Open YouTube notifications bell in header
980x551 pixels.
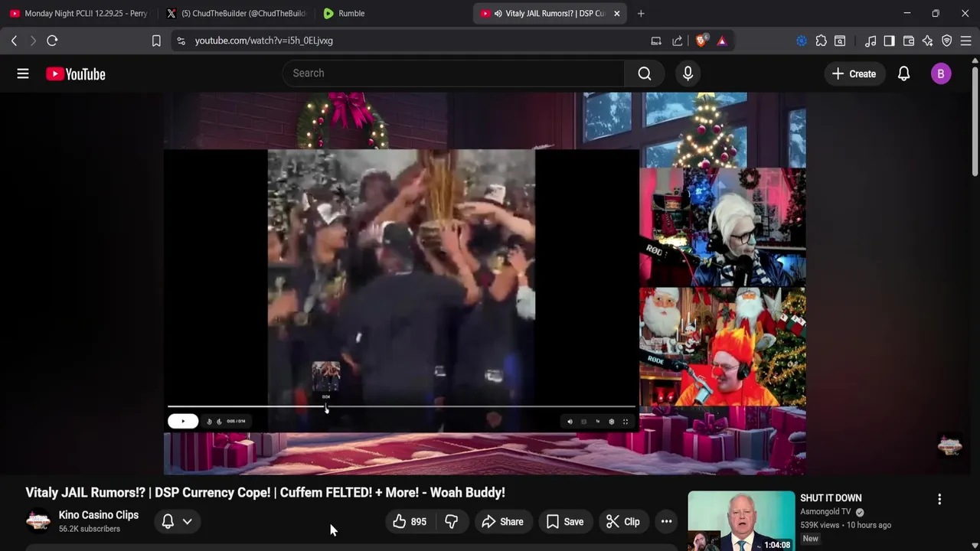tap(903, 73)
